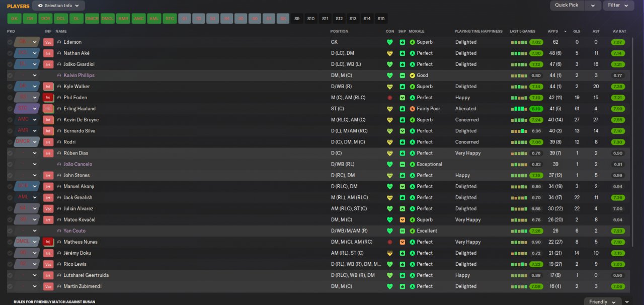The height and width of the screenshot is (305, 644).
Task: Click Matheus Nunes' Inj injury icon
Action: (48, 242)
